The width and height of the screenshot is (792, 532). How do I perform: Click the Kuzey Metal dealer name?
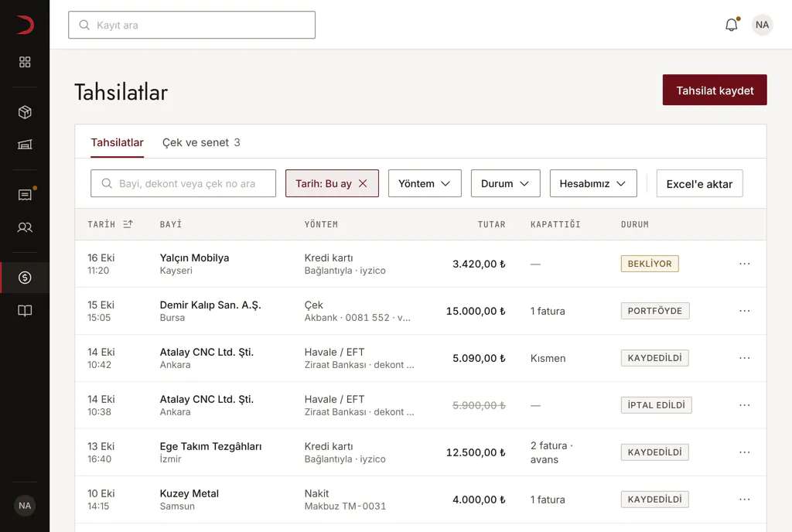click(189, 493)
